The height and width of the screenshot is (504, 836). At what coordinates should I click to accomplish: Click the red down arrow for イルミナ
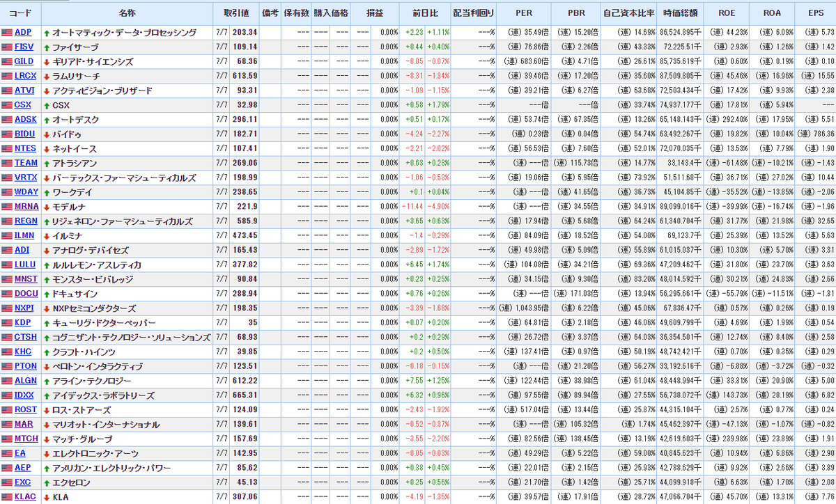coord(47,236)
